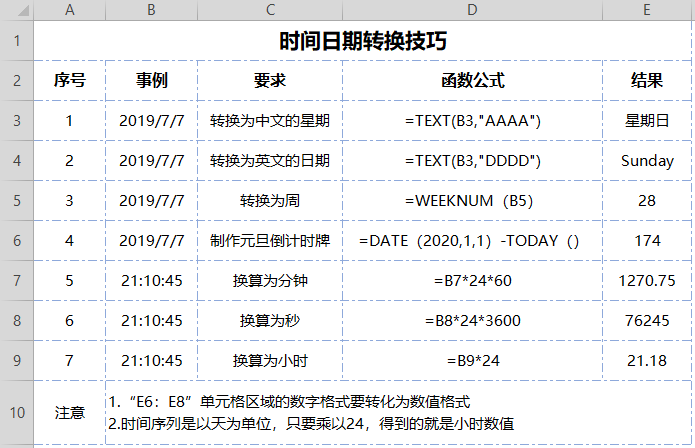Select cell with =B9*24

(x=472, y=360)
